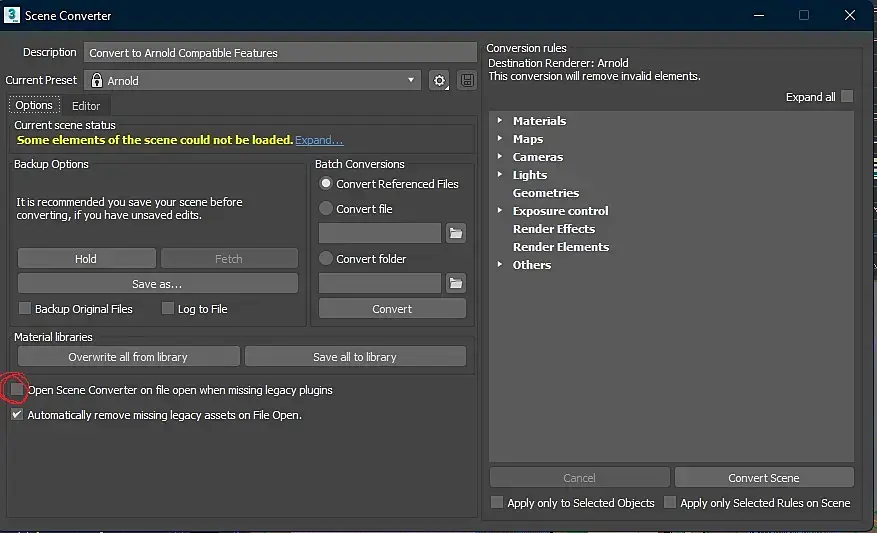Select Convert Referenced Files radio button
Screen dimensions: 877x533
(326, 183)
